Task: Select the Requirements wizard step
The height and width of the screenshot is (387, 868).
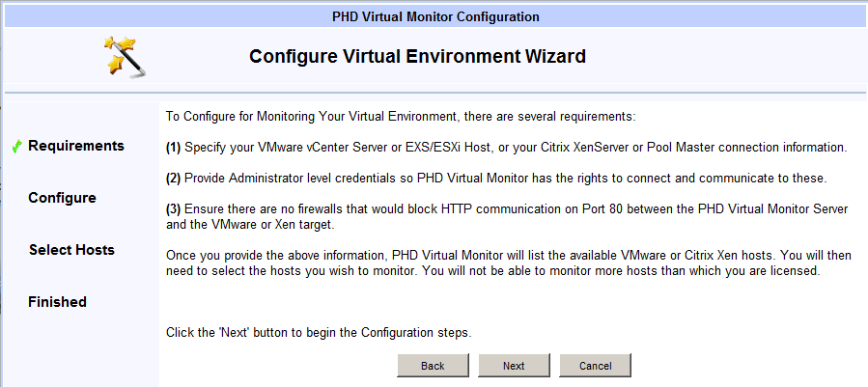Action: [76, 146]
